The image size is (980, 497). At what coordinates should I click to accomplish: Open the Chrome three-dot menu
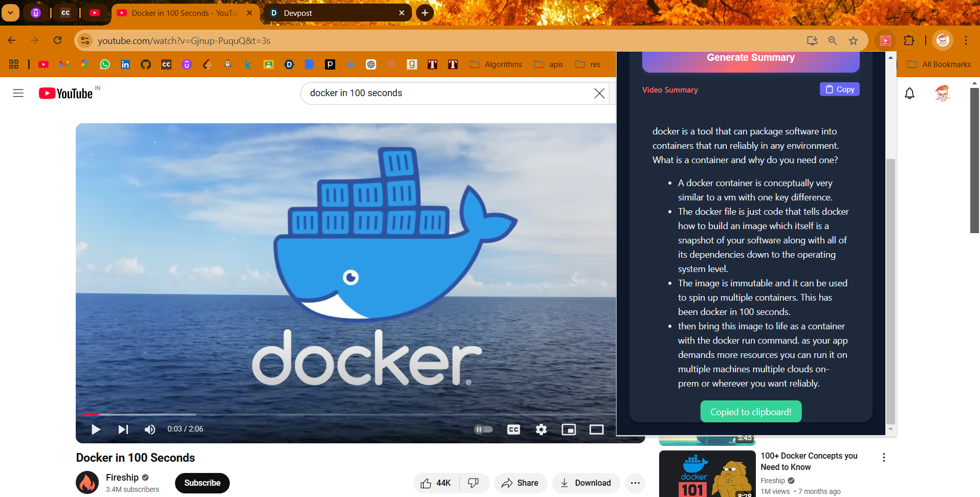coord(966,40)
